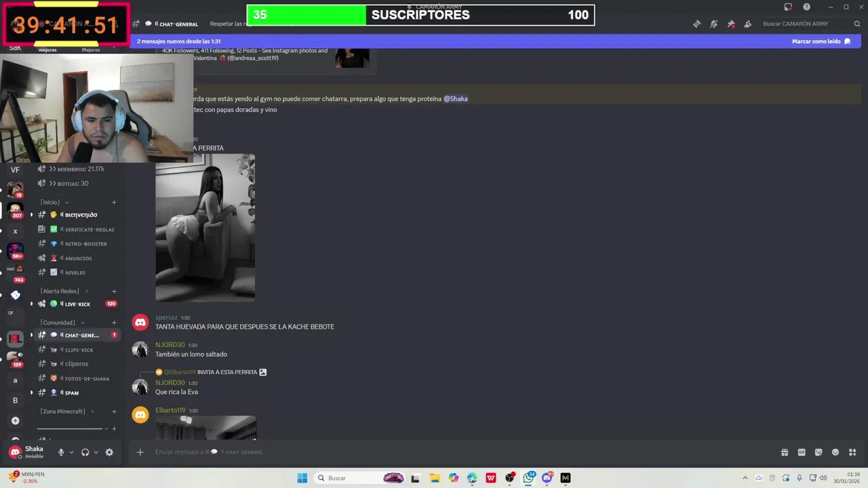Open the anuncios channel
Image resolution: width=868 pixels, height=488 pixels.
(x=78, y=258)
